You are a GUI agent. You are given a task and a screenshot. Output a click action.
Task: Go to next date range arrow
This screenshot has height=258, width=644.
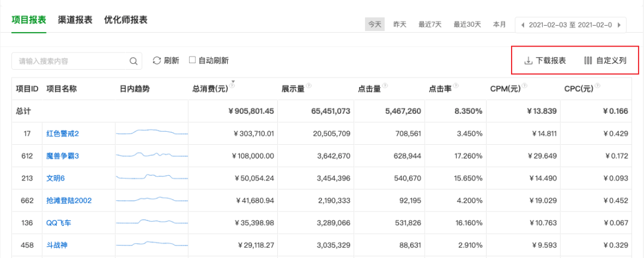(619, 25)
